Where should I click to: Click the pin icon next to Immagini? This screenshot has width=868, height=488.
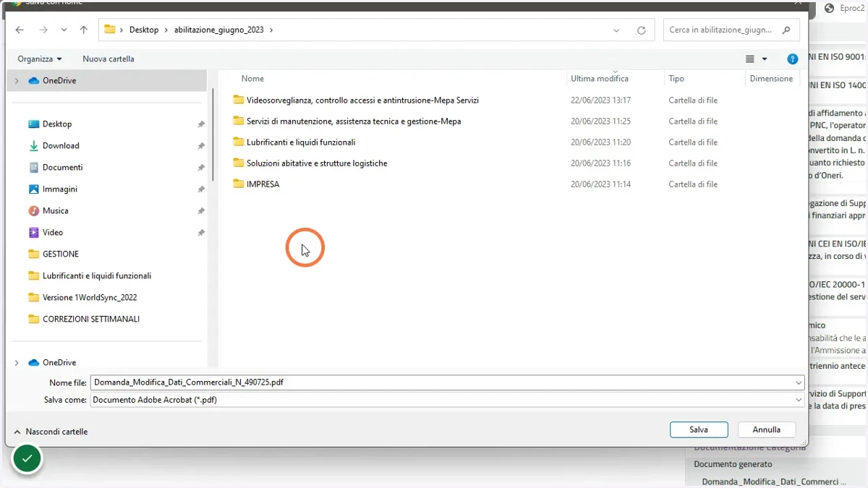201,189
